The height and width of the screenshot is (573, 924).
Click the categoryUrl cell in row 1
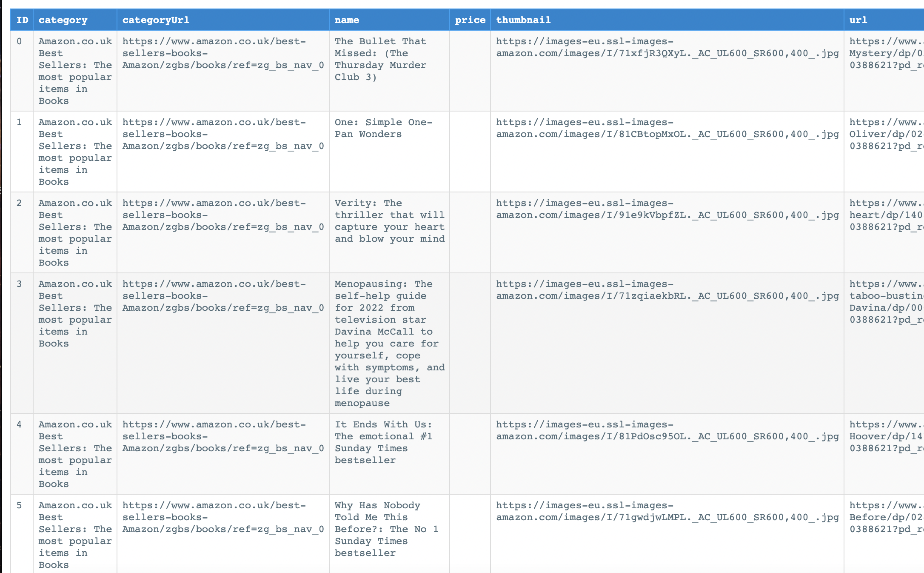tap(223, 152)
